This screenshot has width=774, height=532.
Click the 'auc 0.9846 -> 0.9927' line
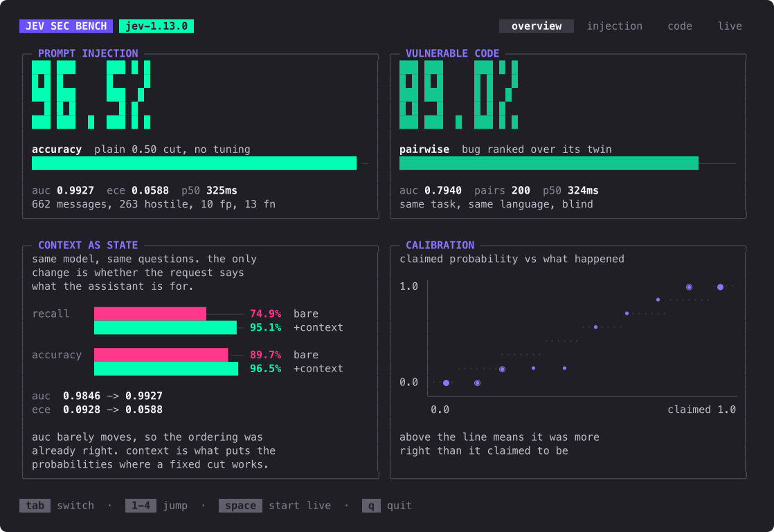[x=97, y=396]
